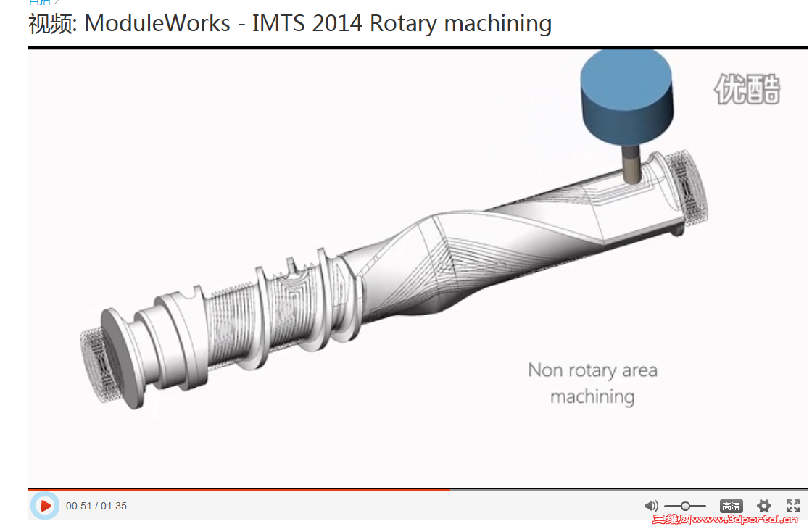Adjust the volume slider knob
The image size is (812, 529).
[x=685, y=506]
